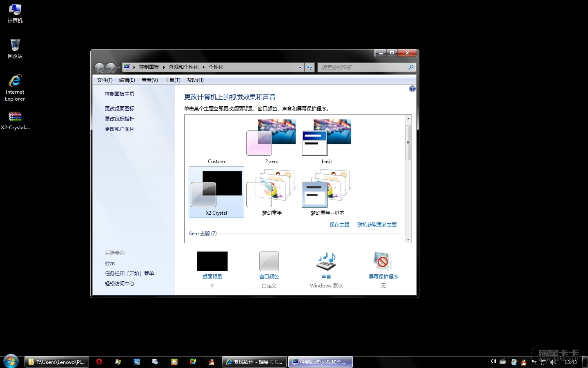Click the keyboard icon in the language bar
The width and height of the screenshot is (588, 368).
(x=503, y=361)
